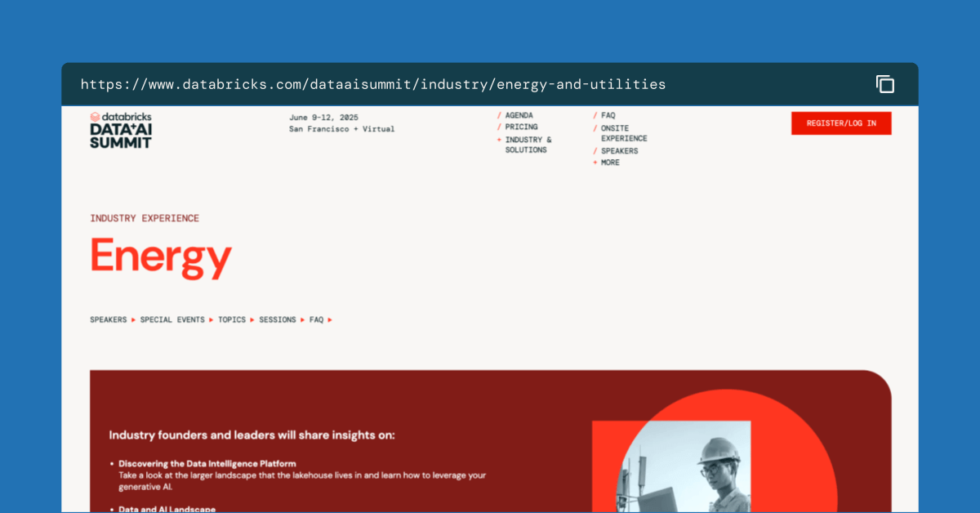Open the Pricing menu item
The width and height of the screenshot is (980, 513).
click(x=521, y=127)
